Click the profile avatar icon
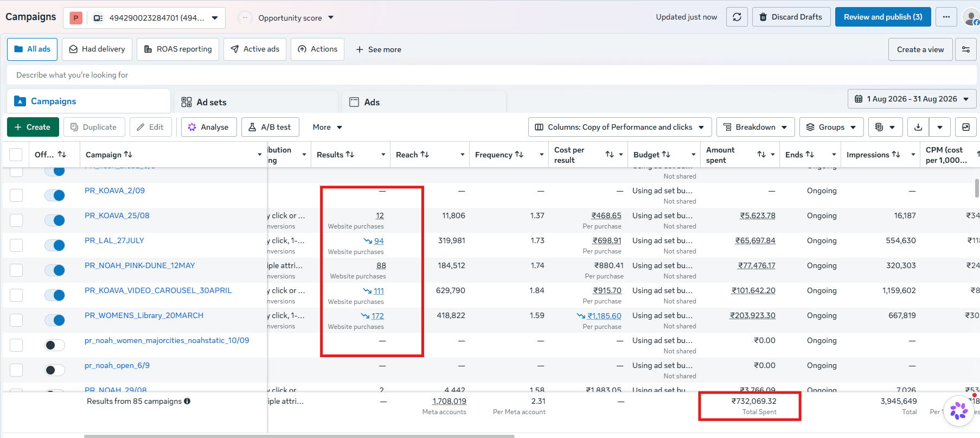Viewport: 980px width, 438px height. coord(971,17)
